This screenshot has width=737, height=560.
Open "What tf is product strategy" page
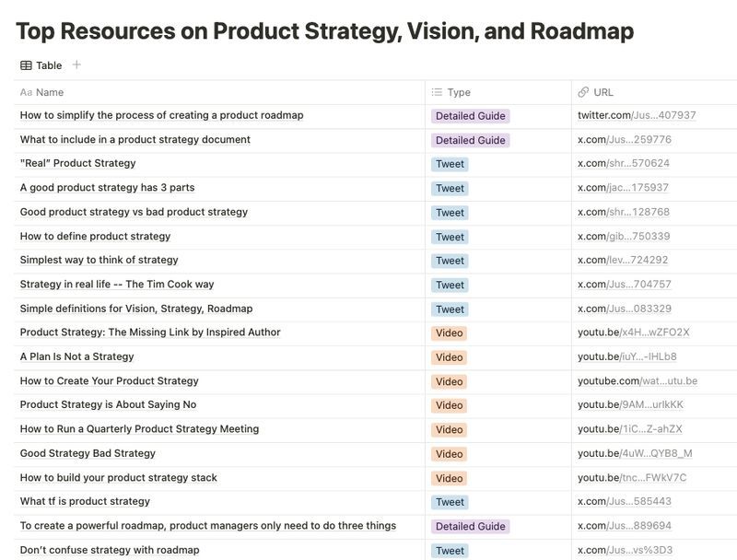tap(85, 501)
